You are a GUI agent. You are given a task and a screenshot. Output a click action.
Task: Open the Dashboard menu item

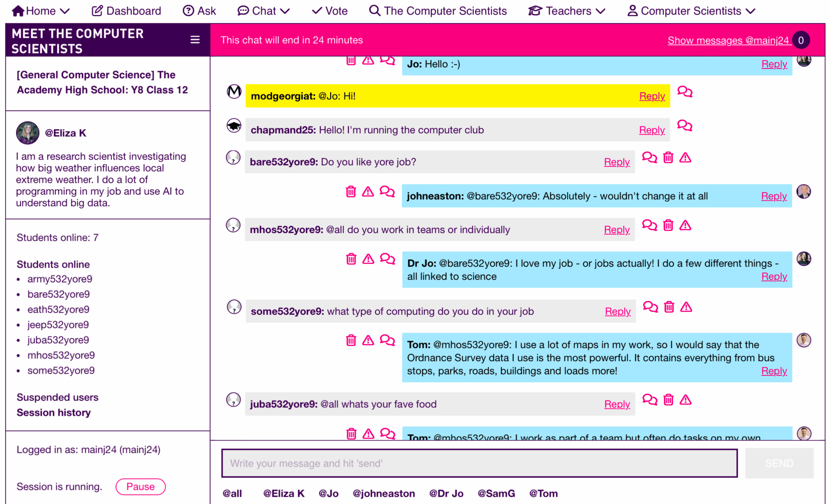coord(127,11)
